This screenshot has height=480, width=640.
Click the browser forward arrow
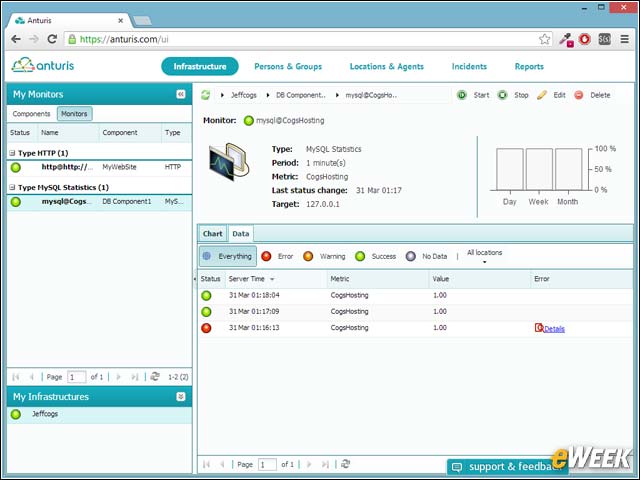click(x=34, y=39)
